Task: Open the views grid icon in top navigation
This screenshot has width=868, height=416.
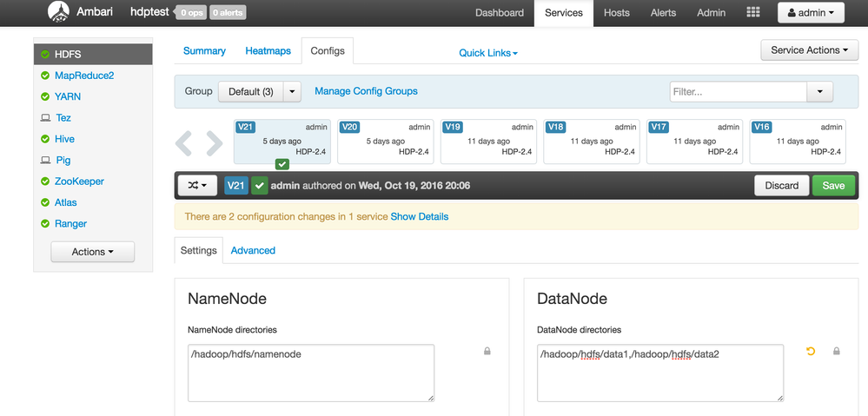Action: pos(753,13)
